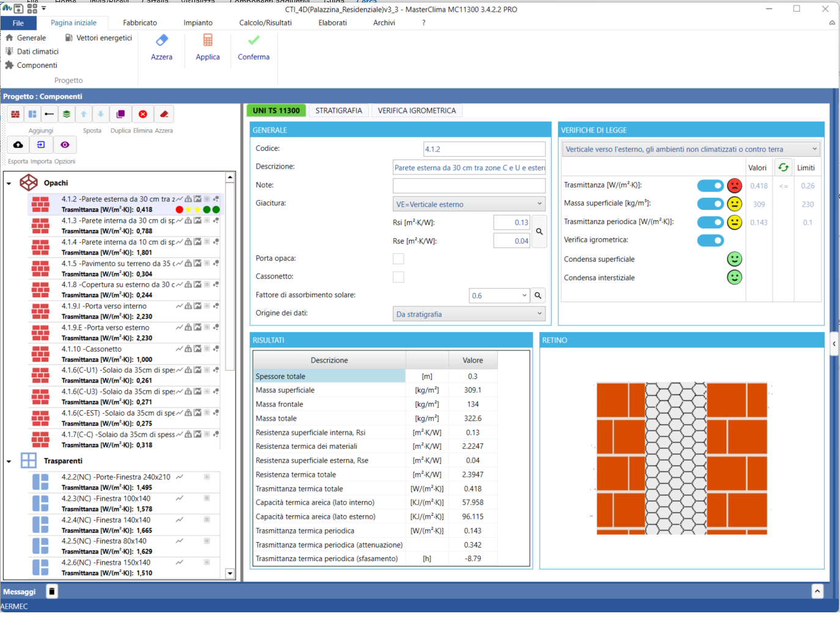
Task: Collapse the Trasparenti tree group
Action: point(9,461)
